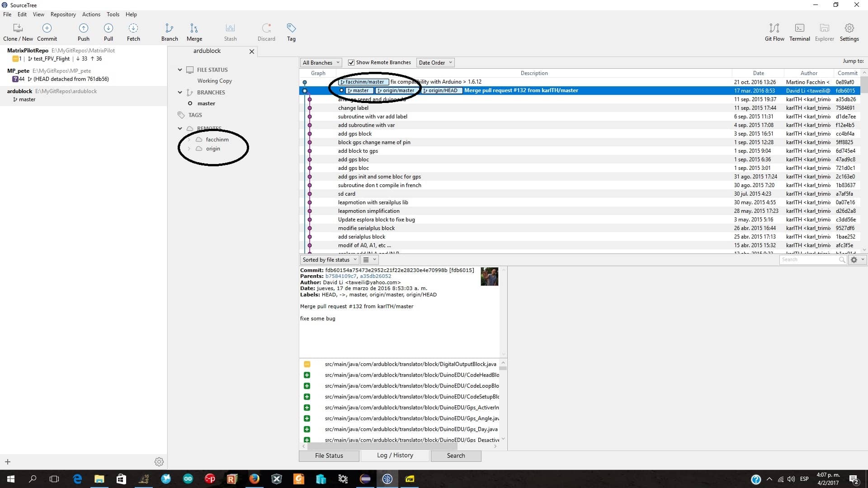Open the Actions menu
Viewport: 868px width, 488px height.
[91, 14]
